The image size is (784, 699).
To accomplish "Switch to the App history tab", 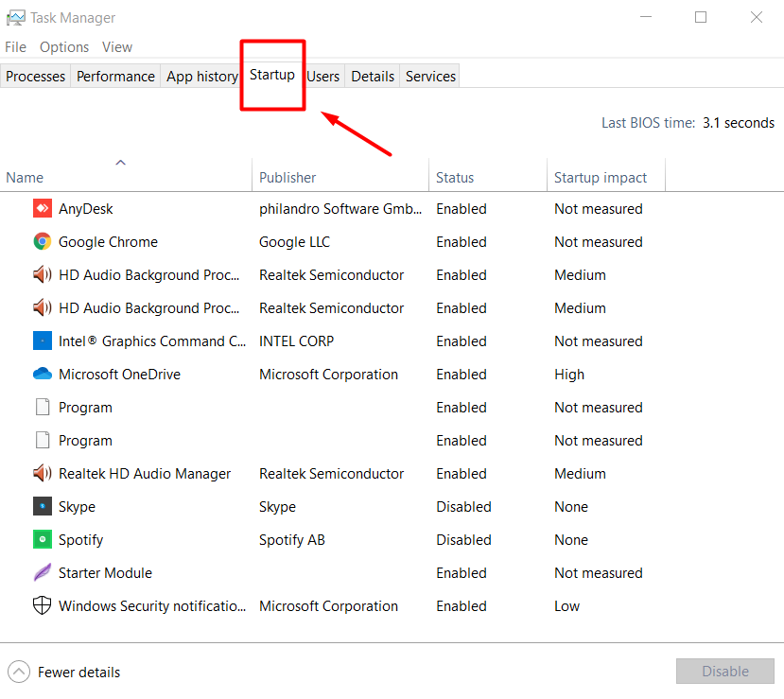I will 202,76.
